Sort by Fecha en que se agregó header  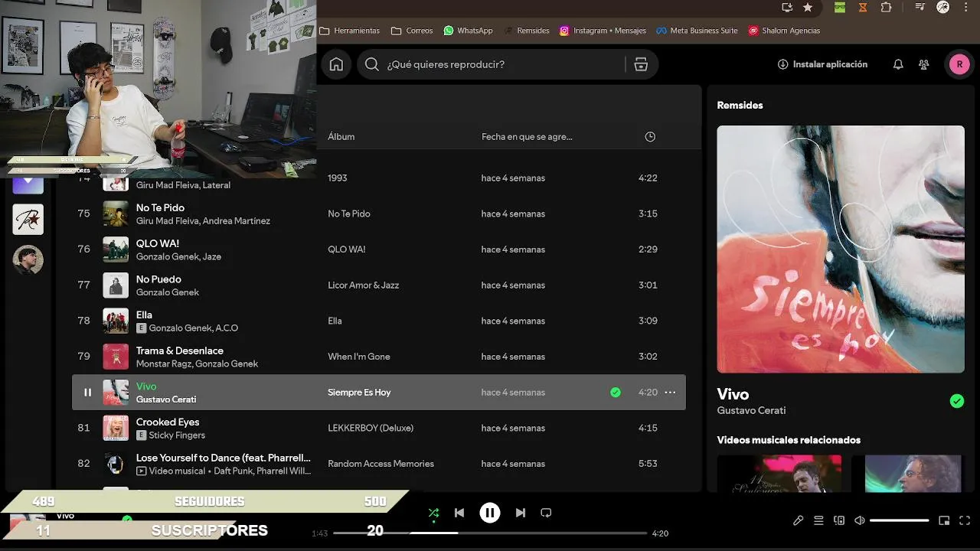tap(527, 136)
